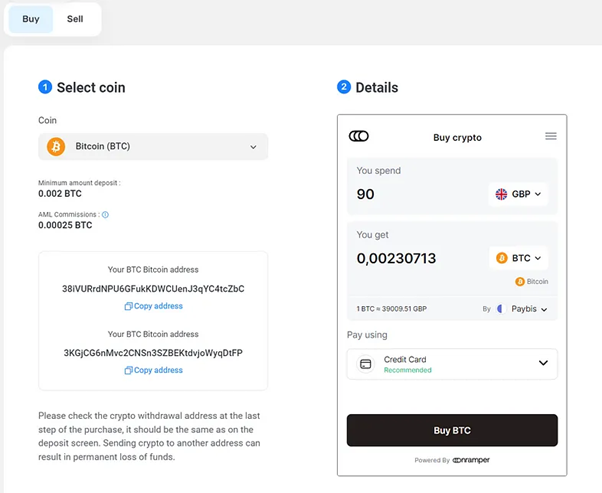Expand the Paybis provider dropdown

[x=529, y=310]
